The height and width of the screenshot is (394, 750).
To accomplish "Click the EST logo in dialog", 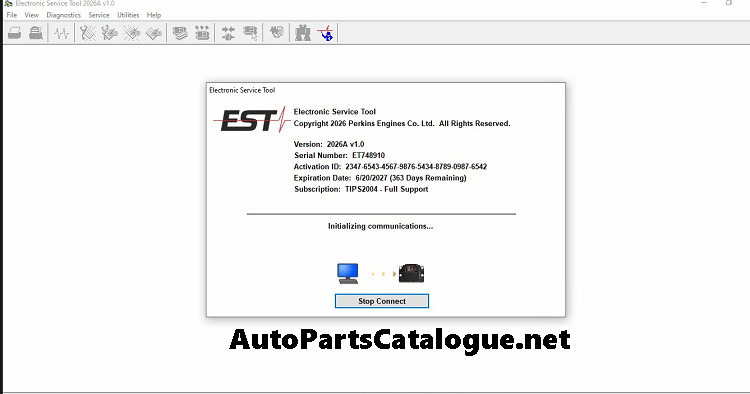I will [251, 119].
